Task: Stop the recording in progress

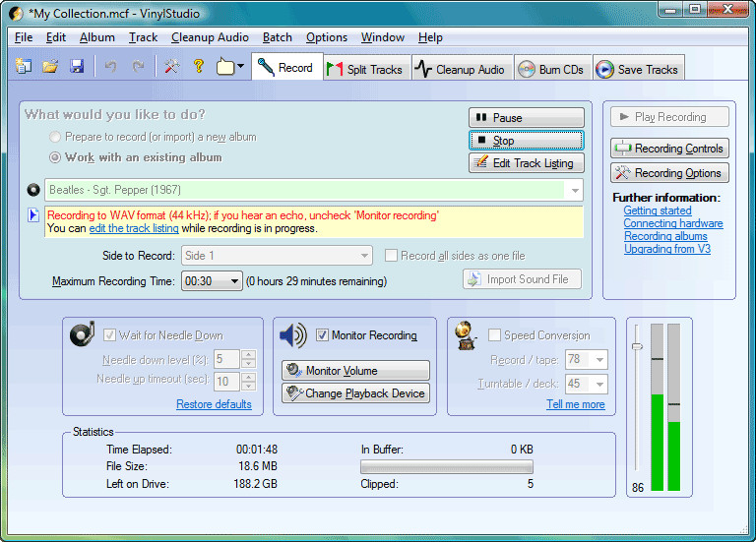Action: coord(526,141)
